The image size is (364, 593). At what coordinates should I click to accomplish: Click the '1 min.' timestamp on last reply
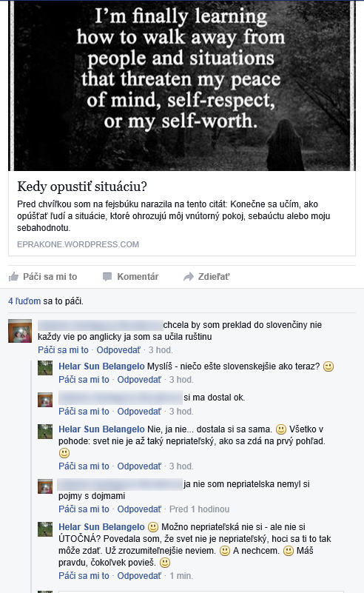pyautogui.click(x=181, y=576)
